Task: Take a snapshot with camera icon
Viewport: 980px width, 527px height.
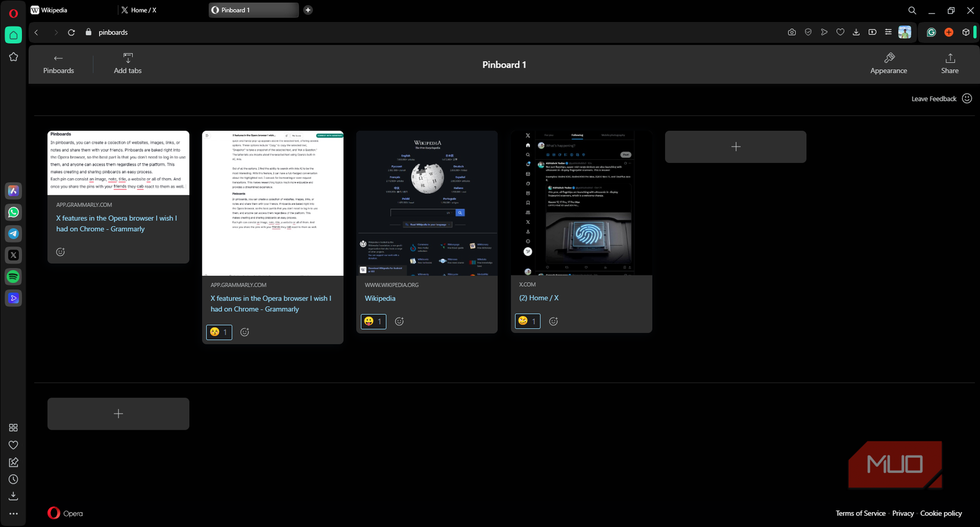Action: 792,32
